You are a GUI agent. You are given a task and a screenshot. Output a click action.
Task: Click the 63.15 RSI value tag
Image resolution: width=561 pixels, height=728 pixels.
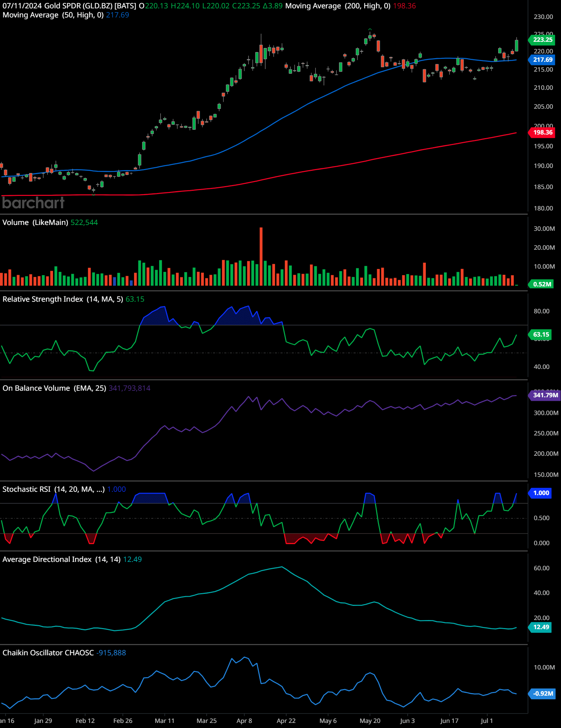(540, 334)
